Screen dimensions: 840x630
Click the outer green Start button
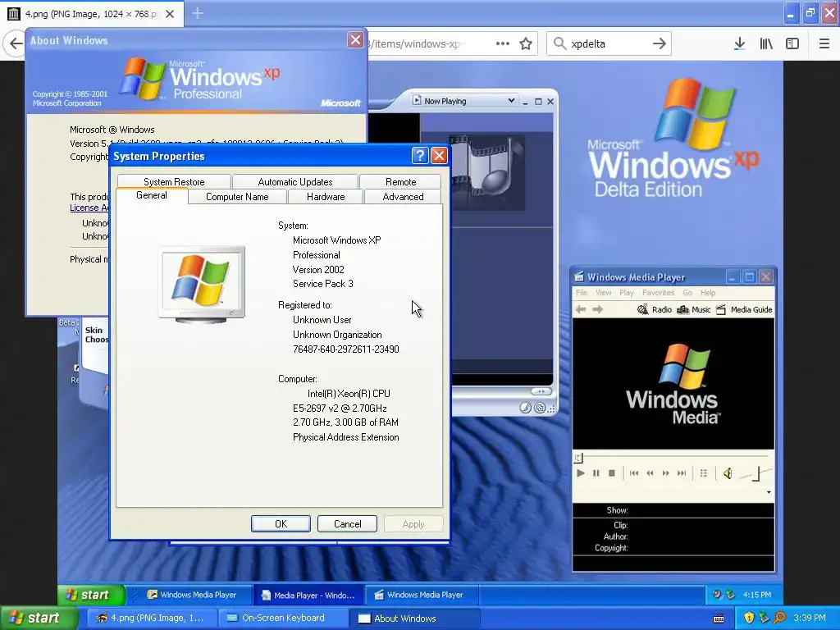coord(39,619)
